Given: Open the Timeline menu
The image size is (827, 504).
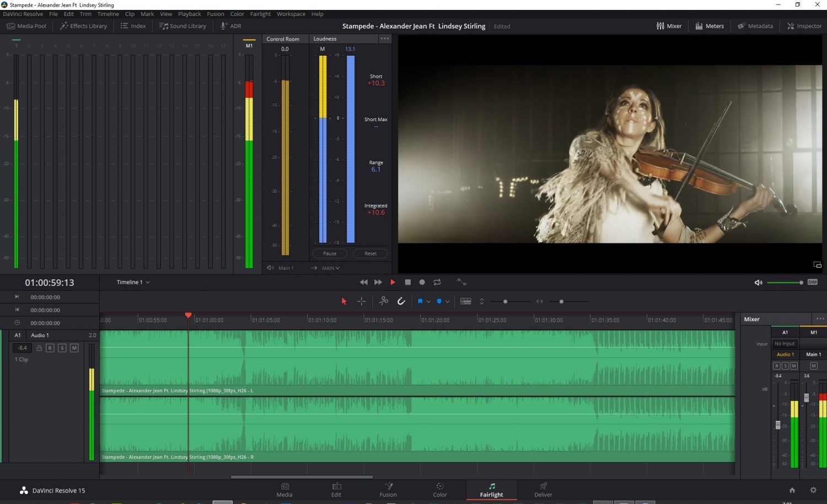Looking at the screenshot, I should pyautogui.click(x=108, y=14).
